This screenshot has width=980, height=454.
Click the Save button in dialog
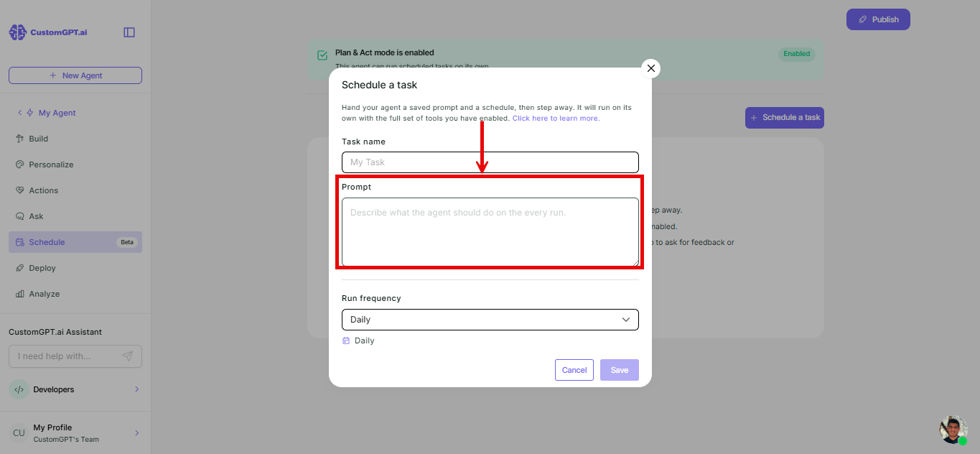pyautogui.click(x=620, y=370)
